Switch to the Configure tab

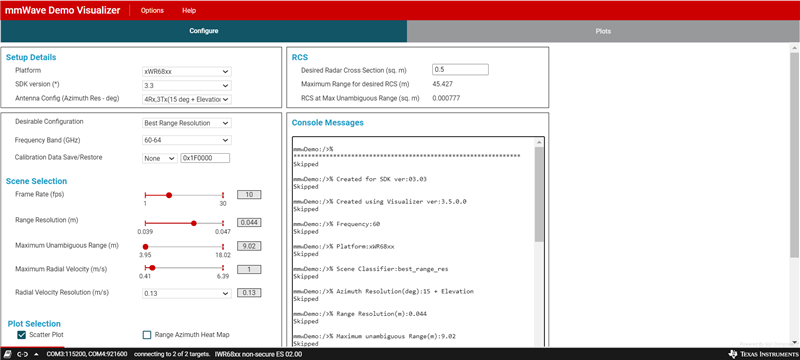tap(204, 31)
